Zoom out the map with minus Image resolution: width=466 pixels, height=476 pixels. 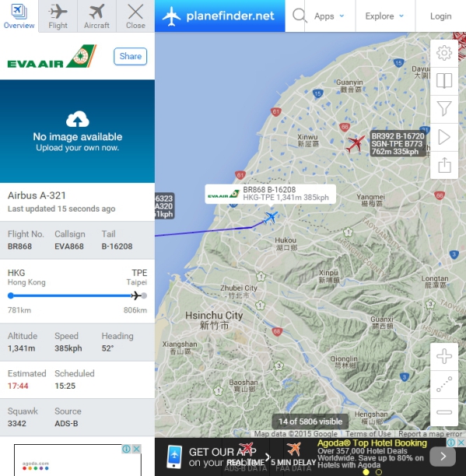(x=444, y=412)
